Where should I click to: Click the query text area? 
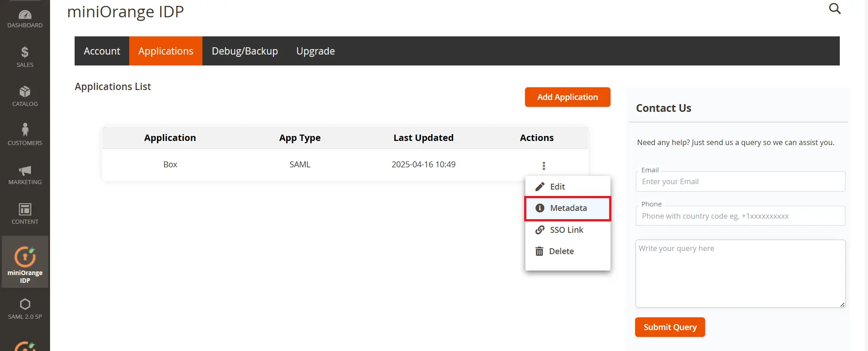point(740,274)
